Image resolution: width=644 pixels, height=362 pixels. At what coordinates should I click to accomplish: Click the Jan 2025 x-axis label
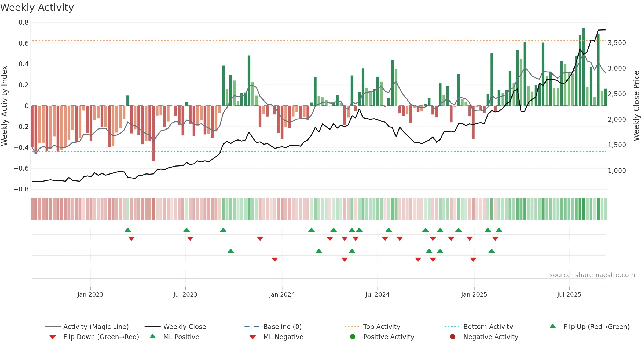474,294
